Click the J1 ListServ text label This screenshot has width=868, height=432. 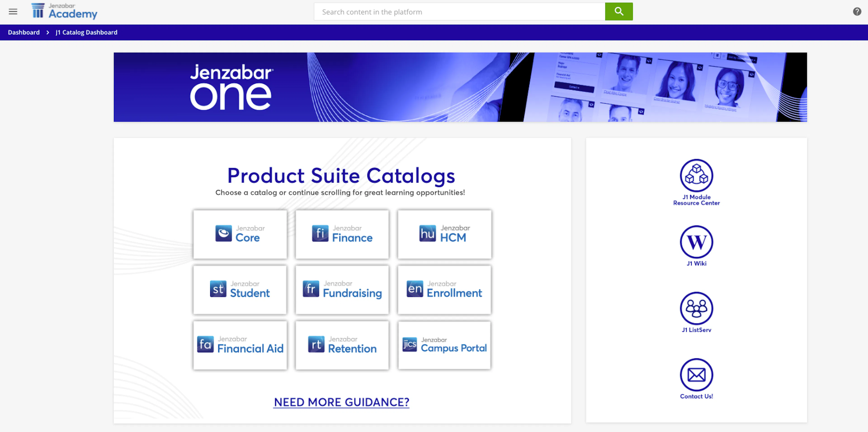[x=696, y=330]
